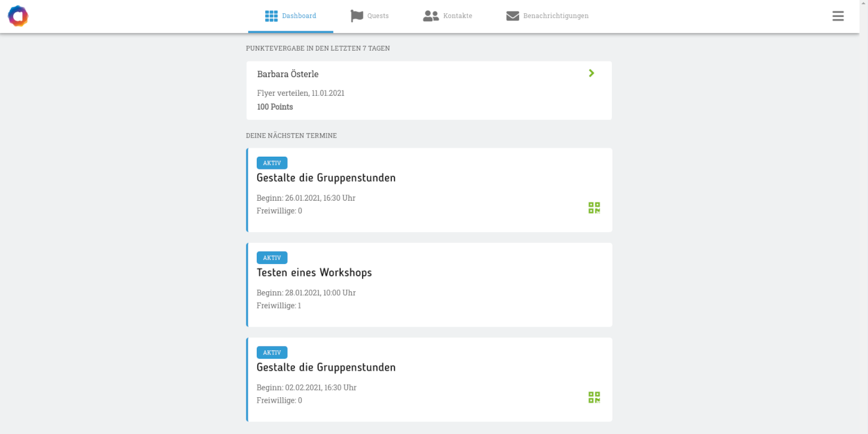Click the Barbara Österle name
This screenshot has width=868, height=434.
(288, 74)
